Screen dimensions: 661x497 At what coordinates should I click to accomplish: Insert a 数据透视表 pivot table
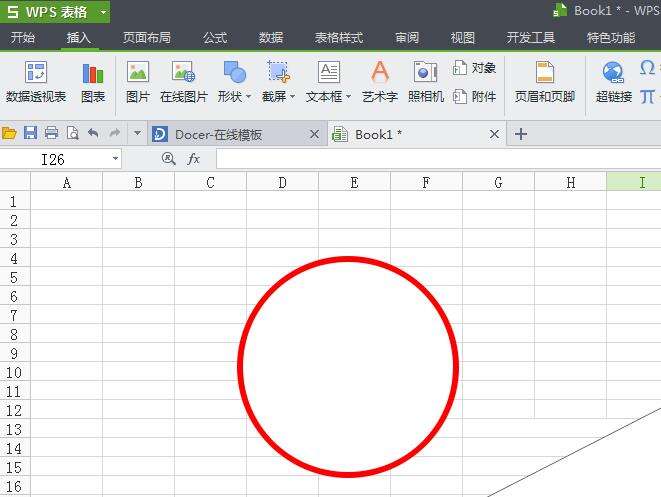(x=36, y=82)
